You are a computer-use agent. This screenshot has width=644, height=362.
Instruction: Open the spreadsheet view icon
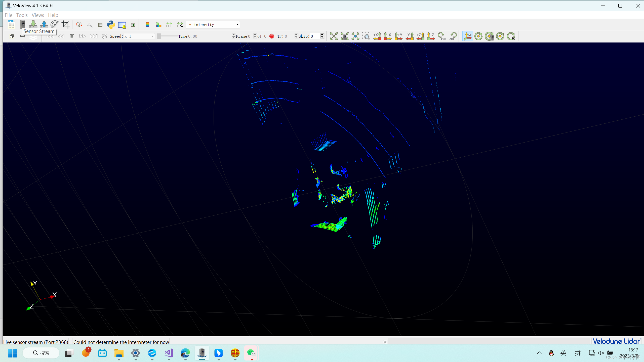100,24
